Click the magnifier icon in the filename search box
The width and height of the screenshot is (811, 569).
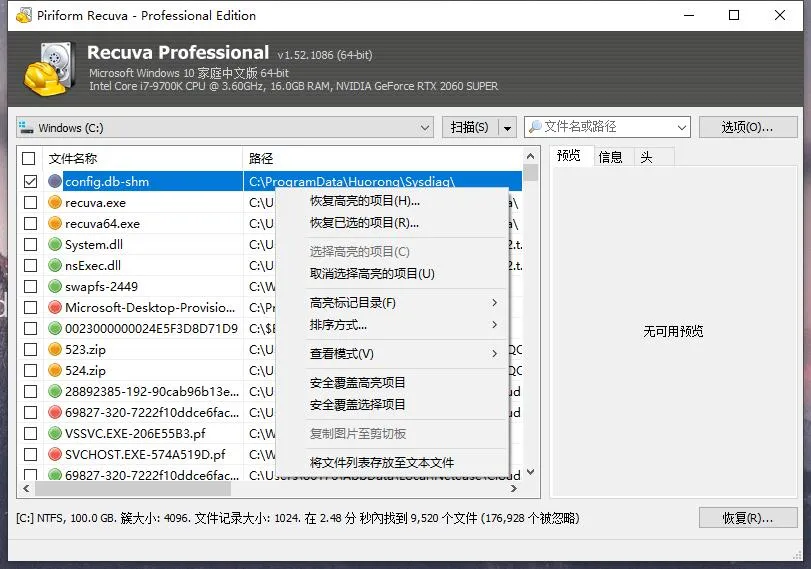point(535,127)
